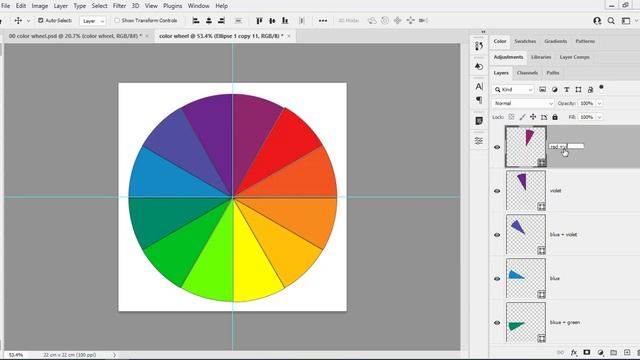Enable Show Transform Controls checkbox
This screenshot has width=640, height=360.
(117, 20)
